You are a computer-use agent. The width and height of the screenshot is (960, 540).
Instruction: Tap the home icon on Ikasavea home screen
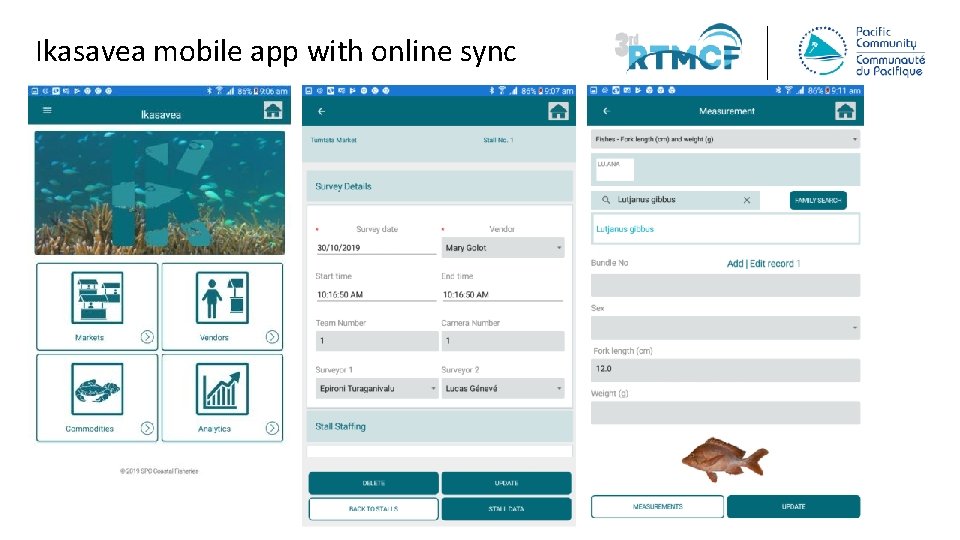(273, 110)
